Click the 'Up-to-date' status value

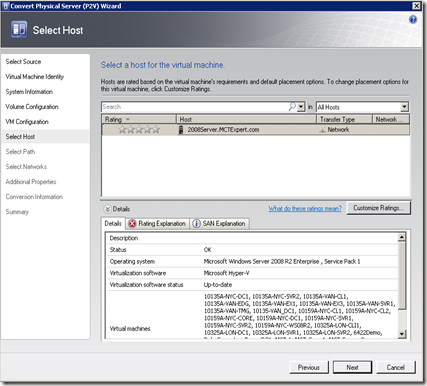[218, 285]
